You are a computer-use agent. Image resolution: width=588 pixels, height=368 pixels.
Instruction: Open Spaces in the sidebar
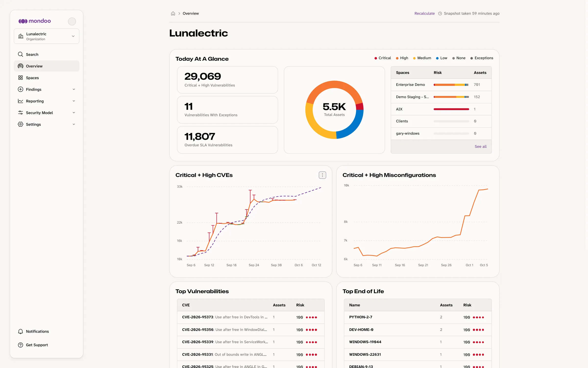(x=47, y=78)
